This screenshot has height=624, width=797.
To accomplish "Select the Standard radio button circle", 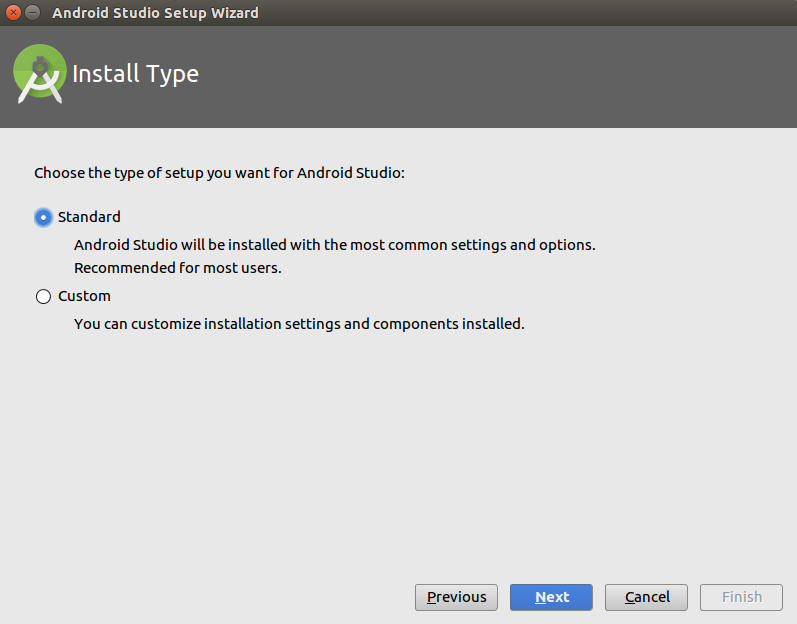I will pos(43,217).
